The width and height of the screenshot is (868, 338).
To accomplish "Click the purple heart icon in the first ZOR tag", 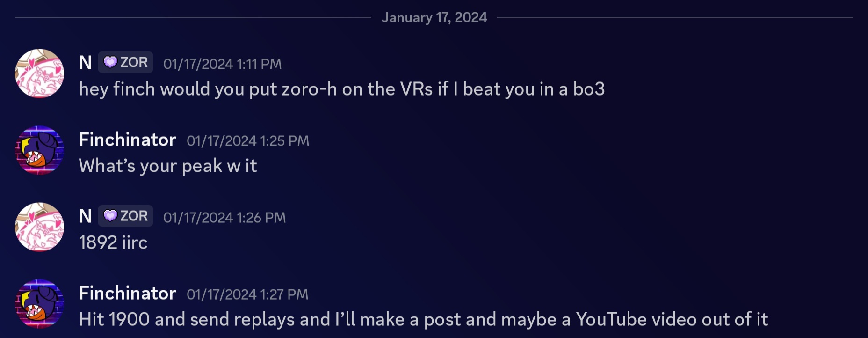I will click(110, 62).
